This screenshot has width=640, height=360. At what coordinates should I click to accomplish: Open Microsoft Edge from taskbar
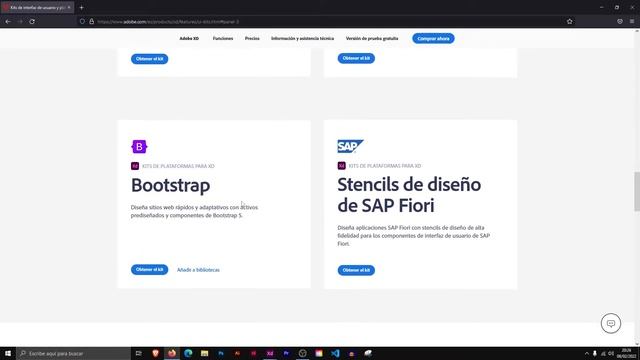click(188, 353)
